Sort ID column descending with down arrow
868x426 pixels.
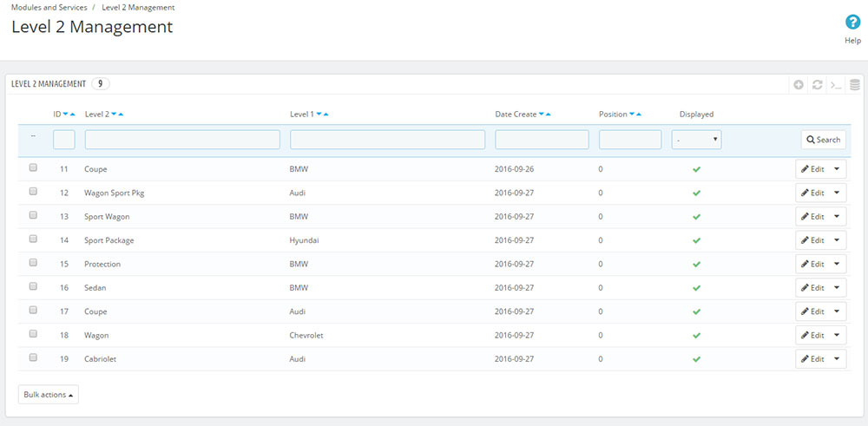coord(65,114)
